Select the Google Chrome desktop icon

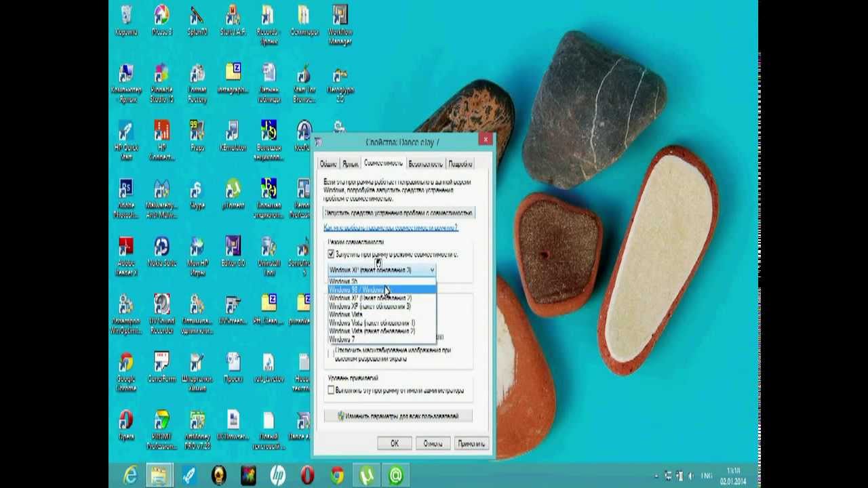(126, 372)
